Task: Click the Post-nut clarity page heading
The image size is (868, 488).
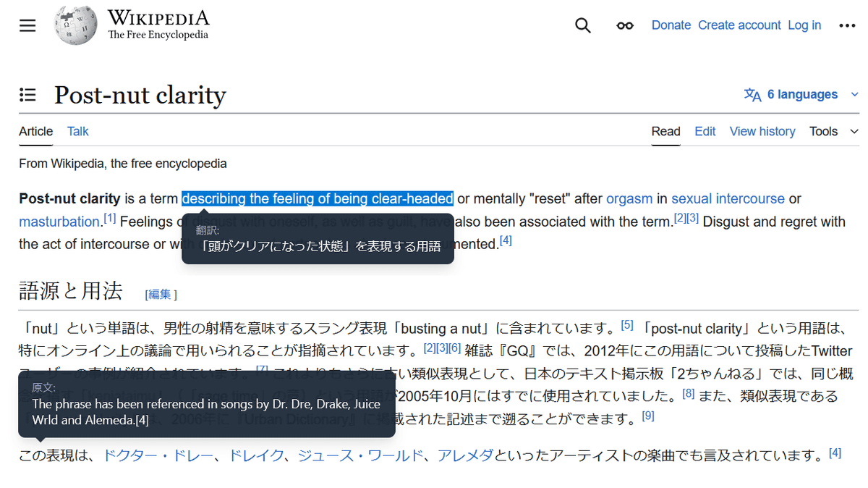Action: tap(140, 95)
